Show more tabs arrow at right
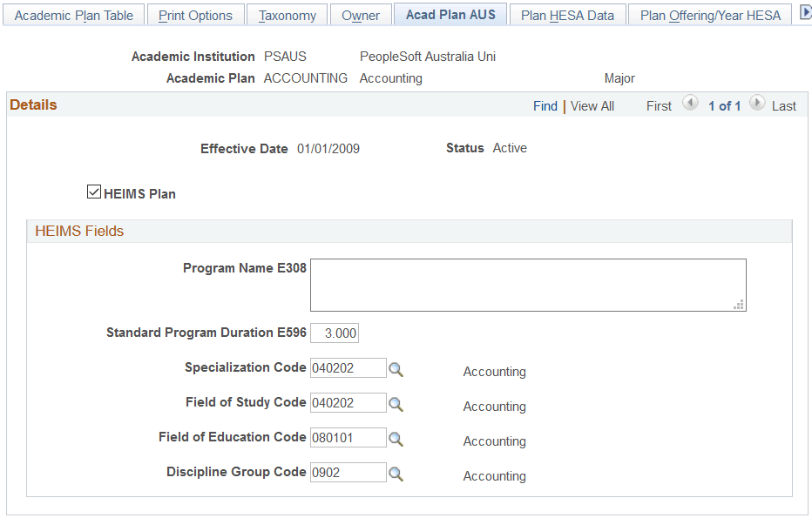812x518 pixels. [x=805, y=14]
